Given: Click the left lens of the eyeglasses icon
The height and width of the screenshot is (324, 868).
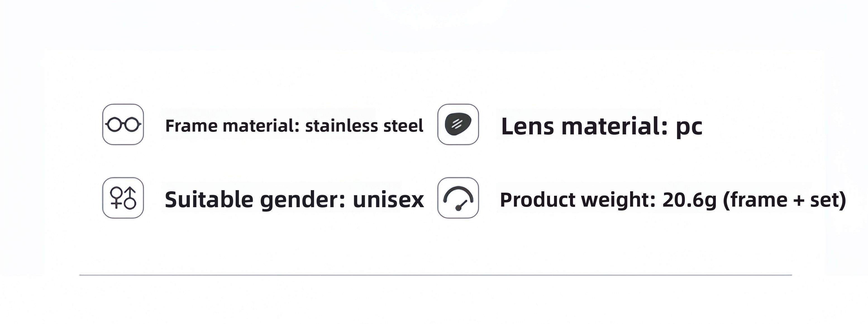Looking at the screenshot, I should pos(114,125).
